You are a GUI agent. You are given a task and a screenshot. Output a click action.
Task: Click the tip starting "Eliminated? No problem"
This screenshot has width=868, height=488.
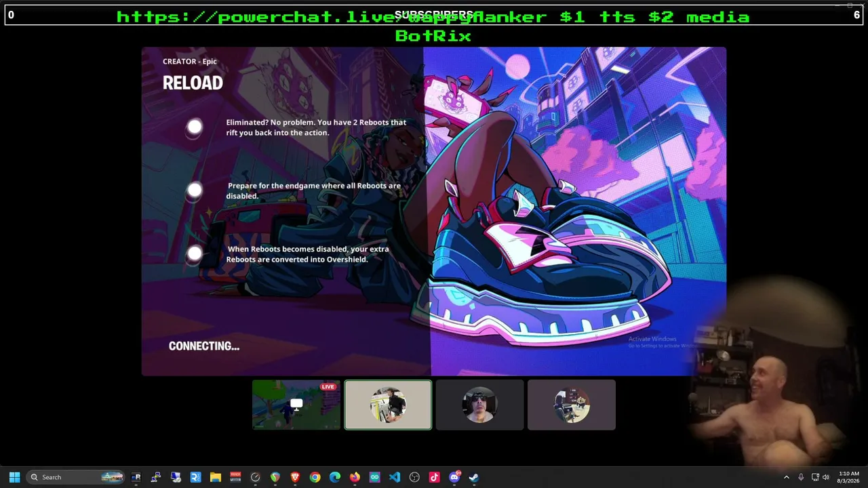(x=316, y=127)
